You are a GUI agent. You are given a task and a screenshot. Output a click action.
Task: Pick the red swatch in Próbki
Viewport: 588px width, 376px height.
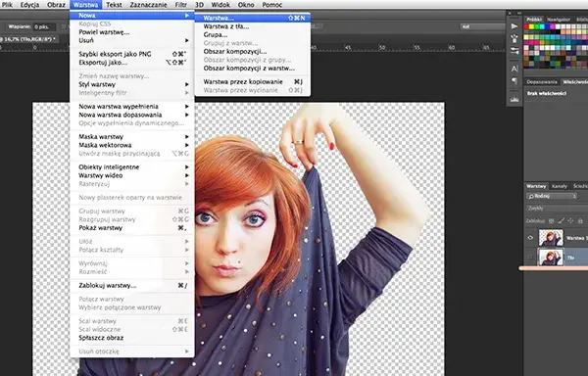click(526, 26)
